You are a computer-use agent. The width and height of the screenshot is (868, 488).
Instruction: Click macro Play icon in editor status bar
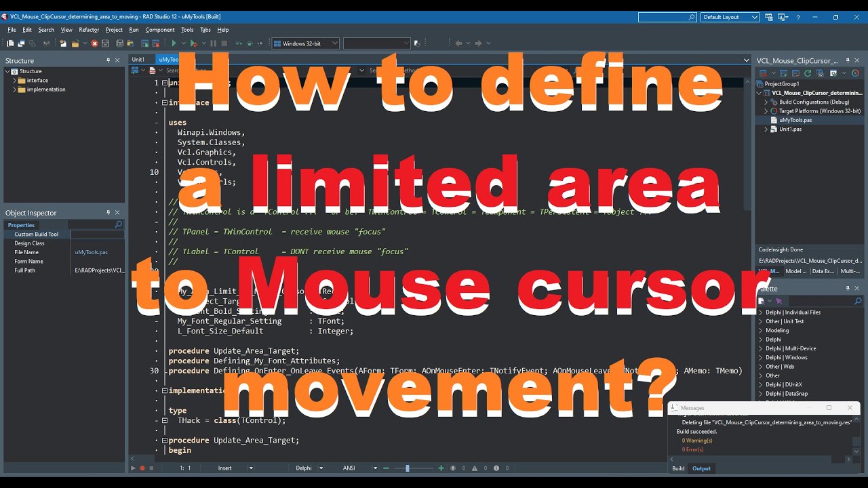[x=133, y=468]
